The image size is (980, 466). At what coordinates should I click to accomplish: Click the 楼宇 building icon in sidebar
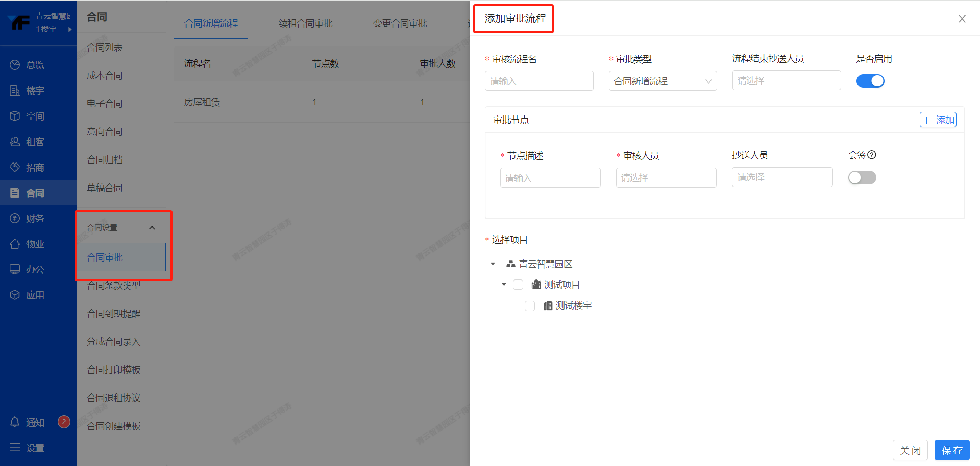click(x=15, y=90)
